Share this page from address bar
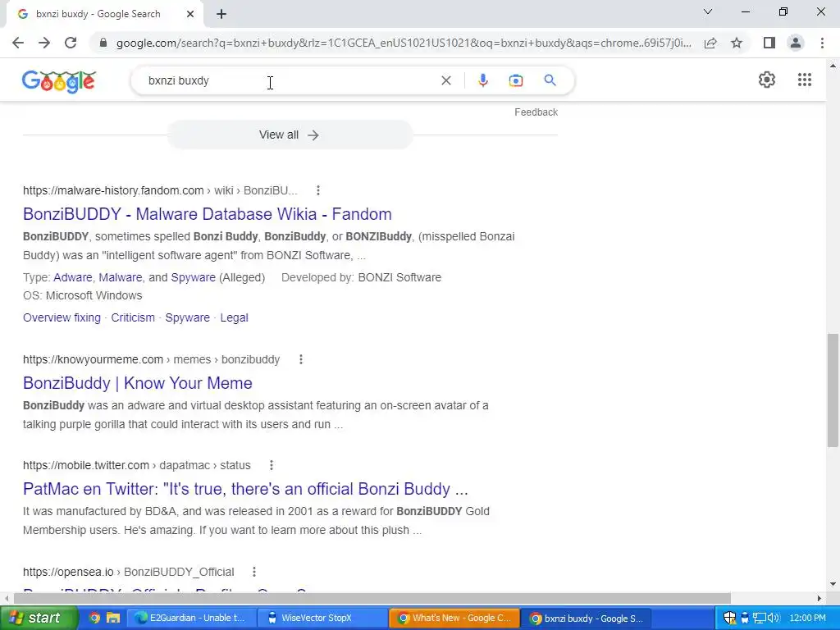 click(710, 43)
